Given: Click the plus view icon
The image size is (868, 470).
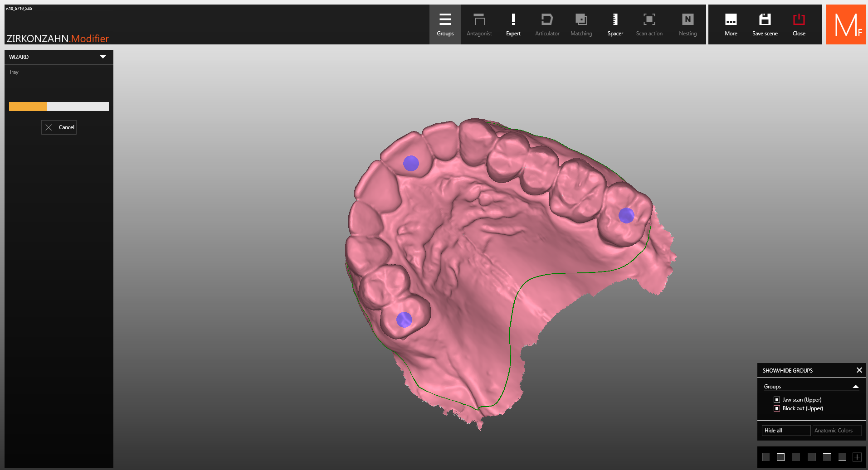Looking at the screenshot, I should click(x=857, y=457).
